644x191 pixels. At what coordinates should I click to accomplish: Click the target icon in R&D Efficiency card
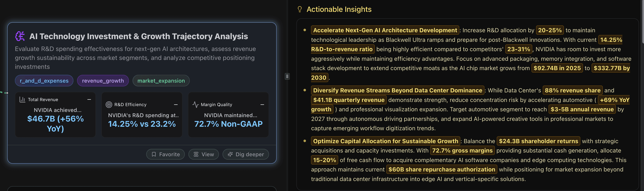pos(109,104)
